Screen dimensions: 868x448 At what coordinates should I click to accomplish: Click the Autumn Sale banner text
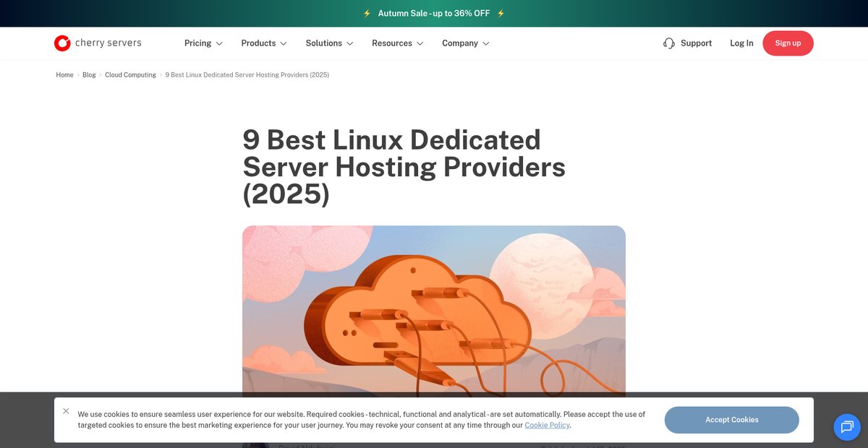pos(434,13)
